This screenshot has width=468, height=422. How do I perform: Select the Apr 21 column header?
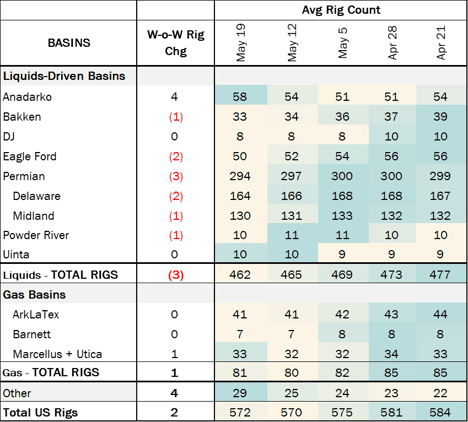pos(441,43)
